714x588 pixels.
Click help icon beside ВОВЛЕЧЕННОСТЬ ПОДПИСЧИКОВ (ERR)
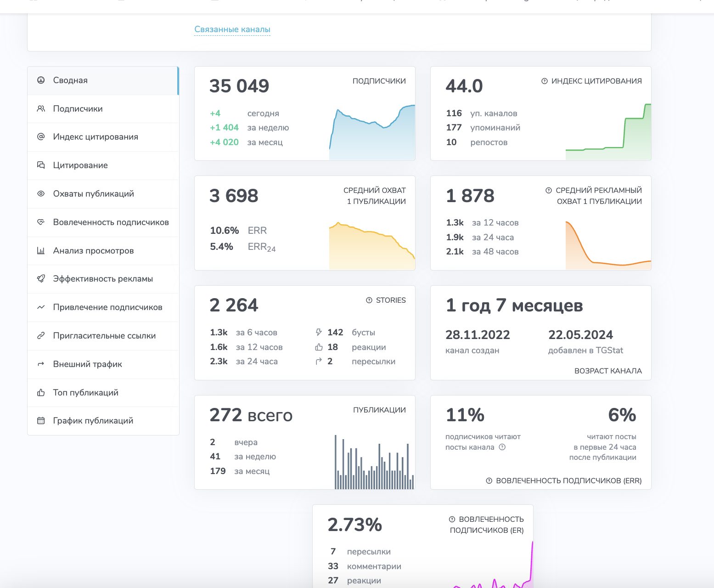(489, 481)
